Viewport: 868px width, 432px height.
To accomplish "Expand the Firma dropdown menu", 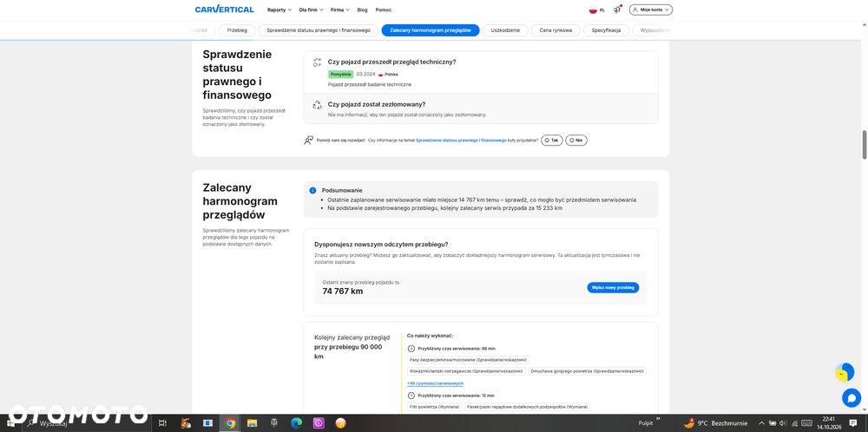I will [340, 10].
